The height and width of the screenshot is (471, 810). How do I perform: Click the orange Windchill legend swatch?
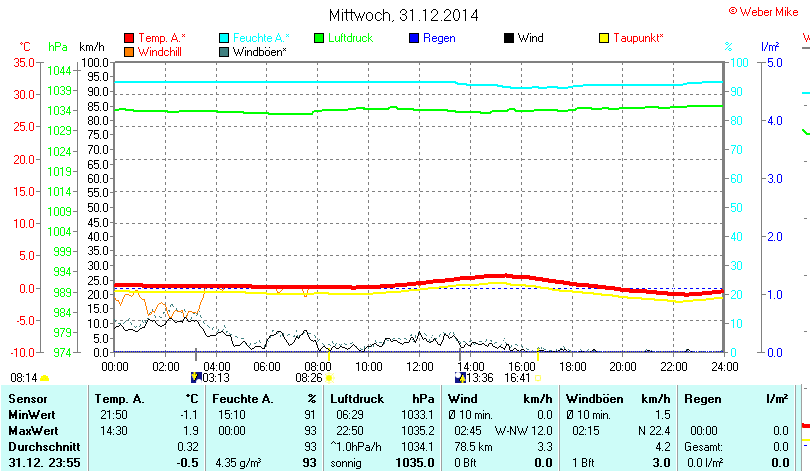click(x=129, y=52)
